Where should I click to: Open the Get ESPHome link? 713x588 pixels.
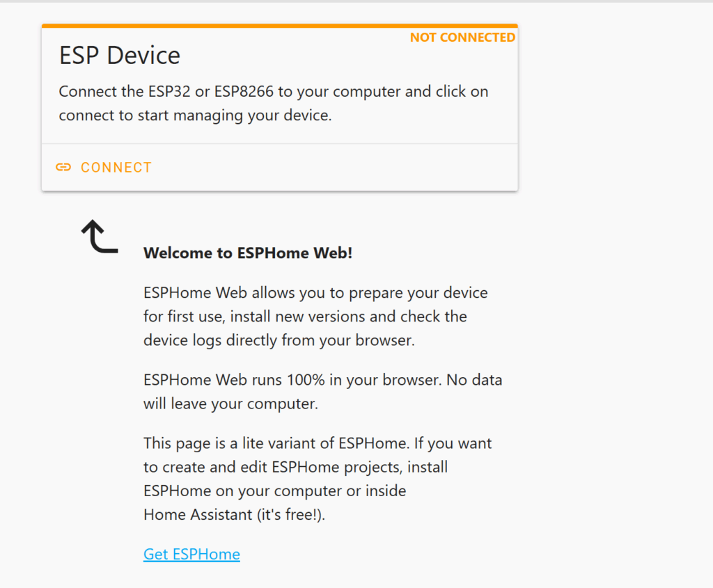tap(191, 555)
